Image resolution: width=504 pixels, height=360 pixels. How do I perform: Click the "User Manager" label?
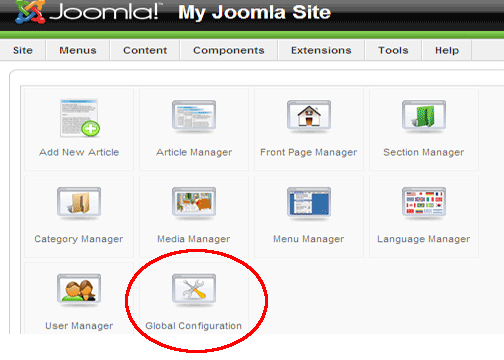click(79, 326)
